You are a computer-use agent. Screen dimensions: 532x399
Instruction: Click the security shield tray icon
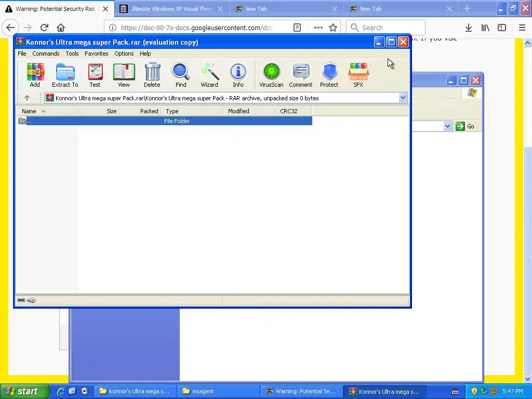[474, 392]
